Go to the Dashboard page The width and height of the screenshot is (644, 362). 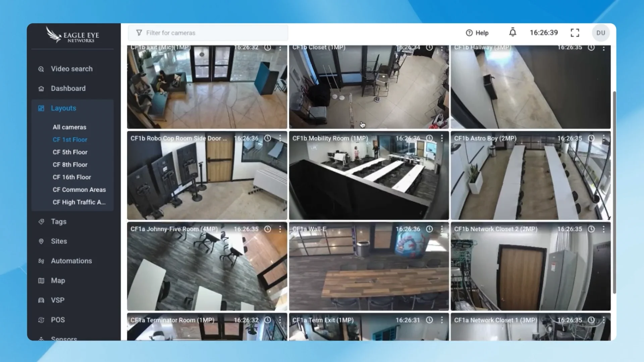point(68,88)
